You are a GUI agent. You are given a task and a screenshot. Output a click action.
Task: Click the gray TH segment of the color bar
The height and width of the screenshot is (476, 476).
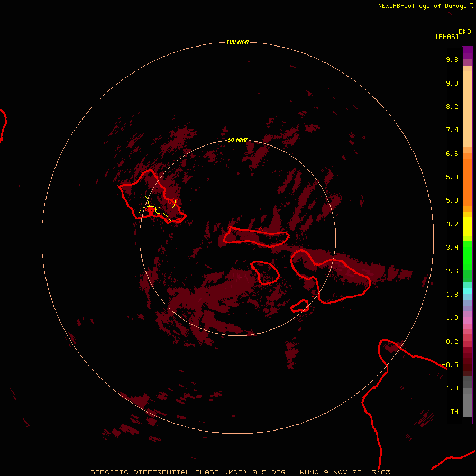467,406
